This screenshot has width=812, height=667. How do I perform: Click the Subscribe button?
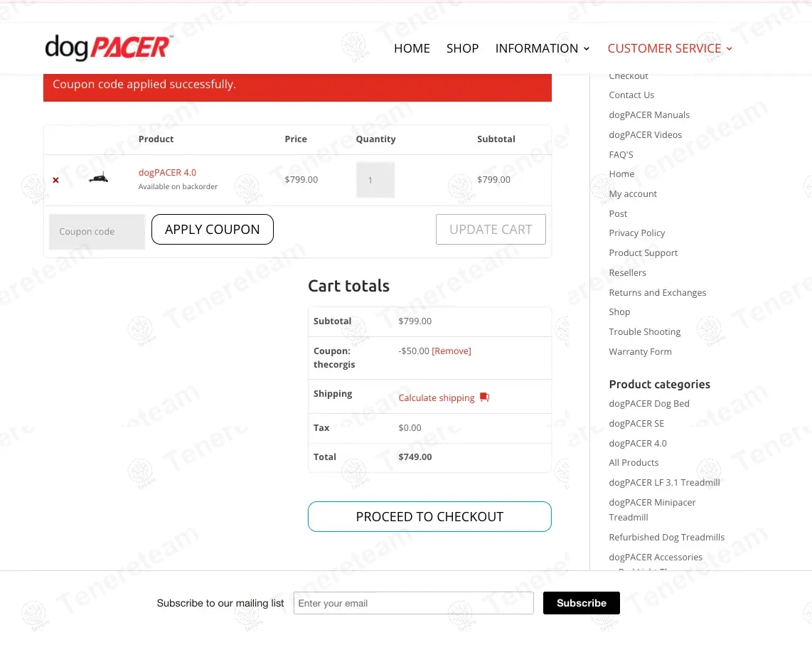tap(581, 603)
